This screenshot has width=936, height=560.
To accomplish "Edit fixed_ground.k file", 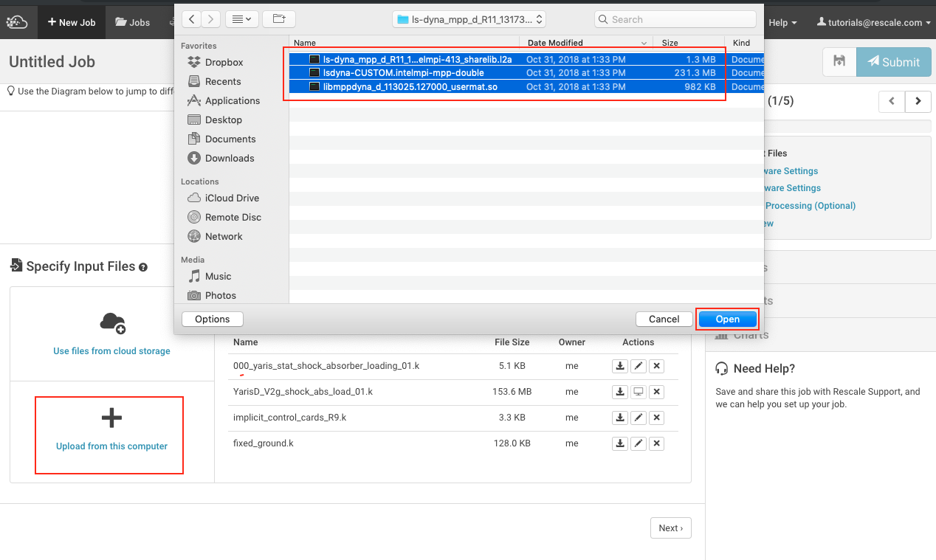I will tap(639, 443).
